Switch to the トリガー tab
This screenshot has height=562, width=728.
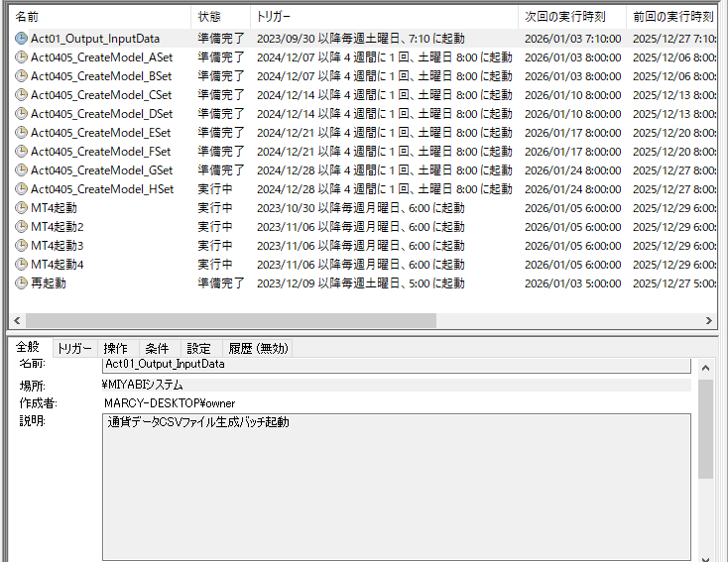(74, 349)
